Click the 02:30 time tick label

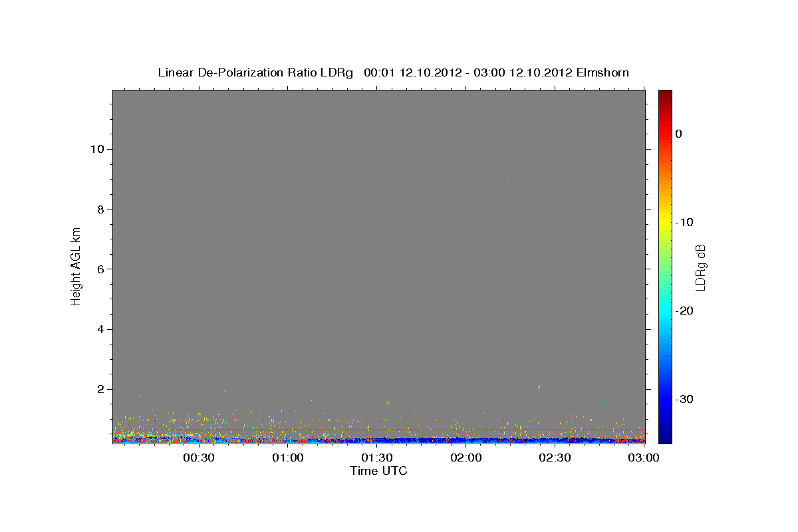555,458
